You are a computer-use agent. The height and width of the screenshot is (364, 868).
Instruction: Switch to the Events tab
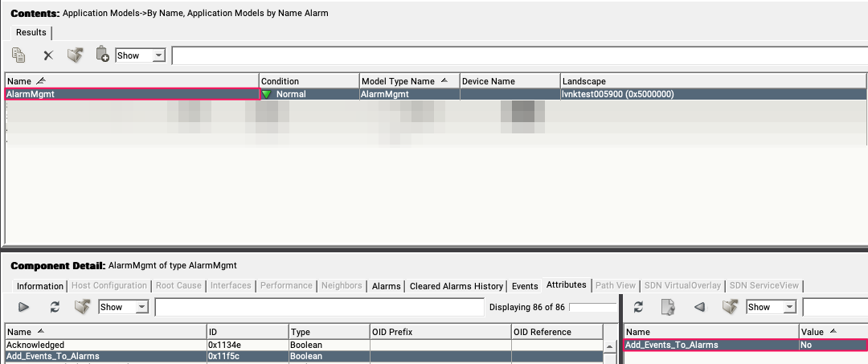(525, 286)
